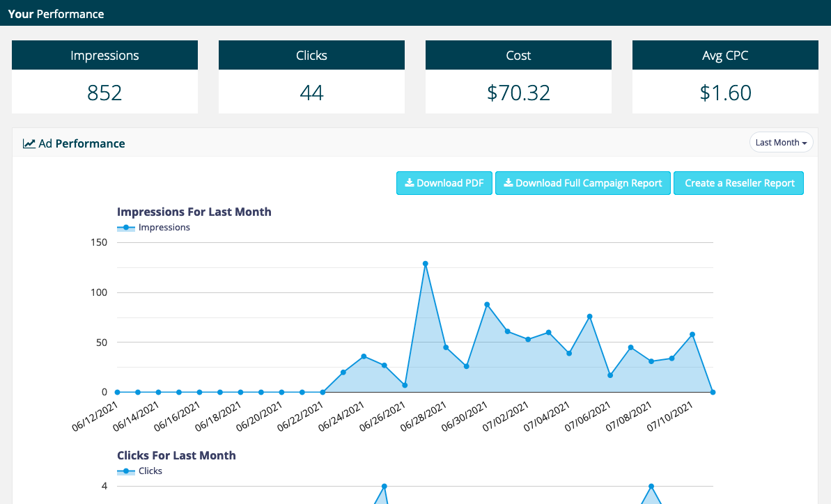Viewport: 831px width, 504px height.
Task: Click the final zero data point on impressions chart
Action: [x=713, y=392]
